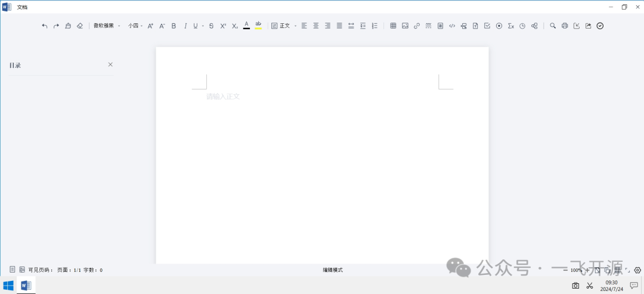Toggle italic text style
644x294 pixels.
coord(185,26)
